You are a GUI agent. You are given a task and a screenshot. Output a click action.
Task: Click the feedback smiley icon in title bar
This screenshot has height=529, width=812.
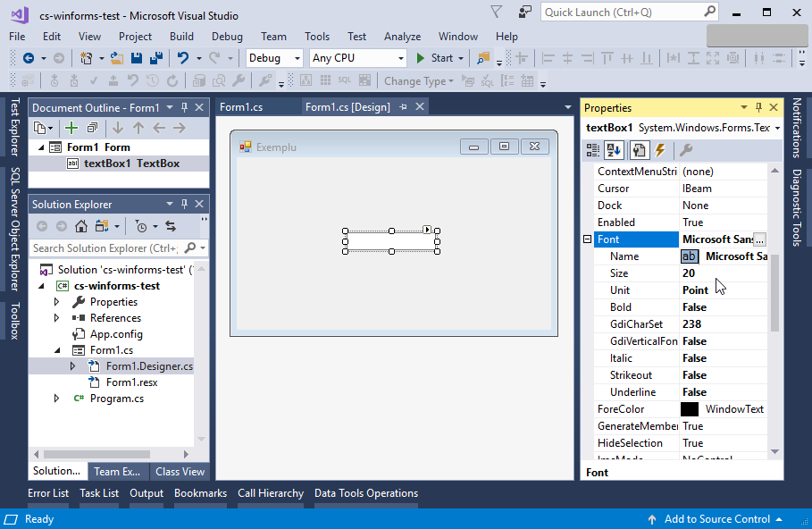point(525,12)
